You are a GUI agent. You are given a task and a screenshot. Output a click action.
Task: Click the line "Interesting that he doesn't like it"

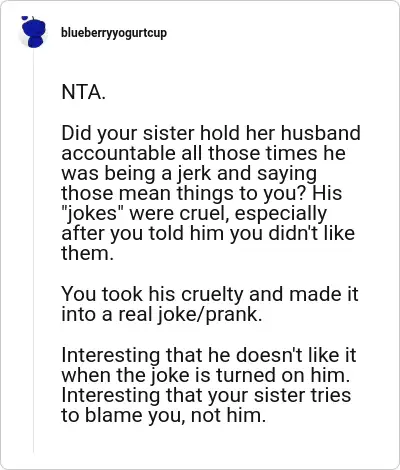point(209,355)
